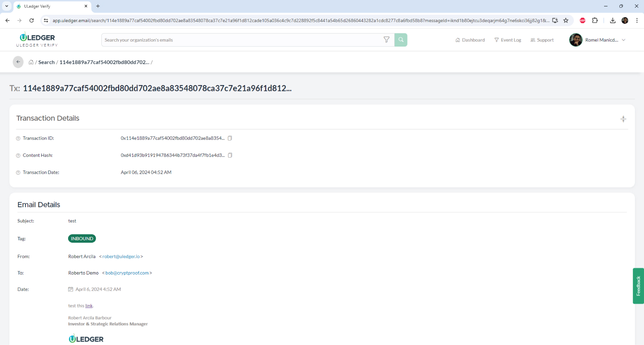
Task: Bookmark this page with star icon
Action: coord(566,20)
